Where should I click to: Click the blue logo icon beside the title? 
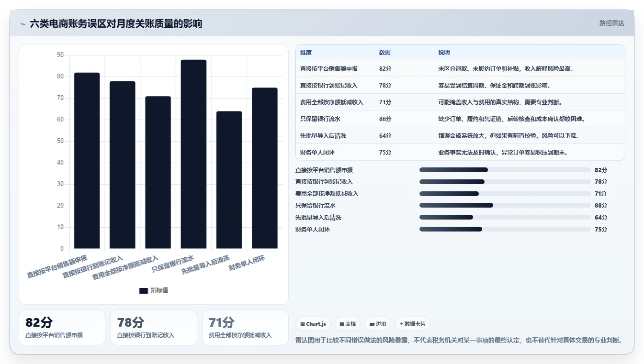[x=23, y=23]
